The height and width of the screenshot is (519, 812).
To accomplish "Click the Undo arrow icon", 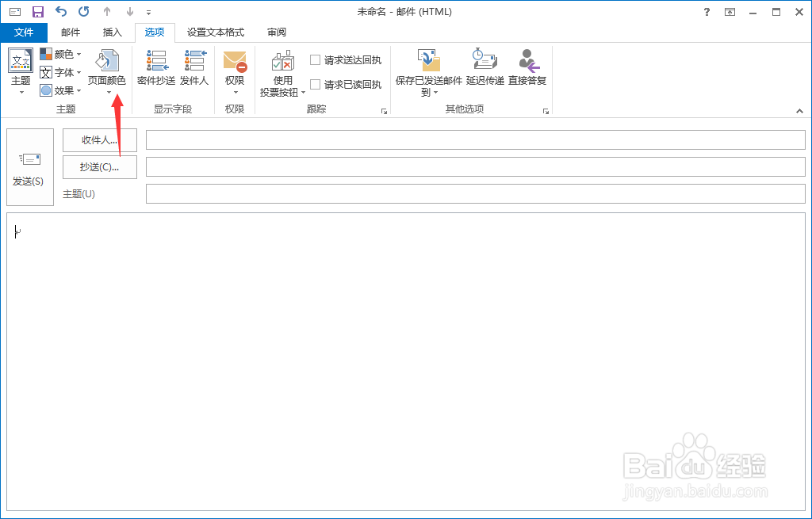I will 60,11.
